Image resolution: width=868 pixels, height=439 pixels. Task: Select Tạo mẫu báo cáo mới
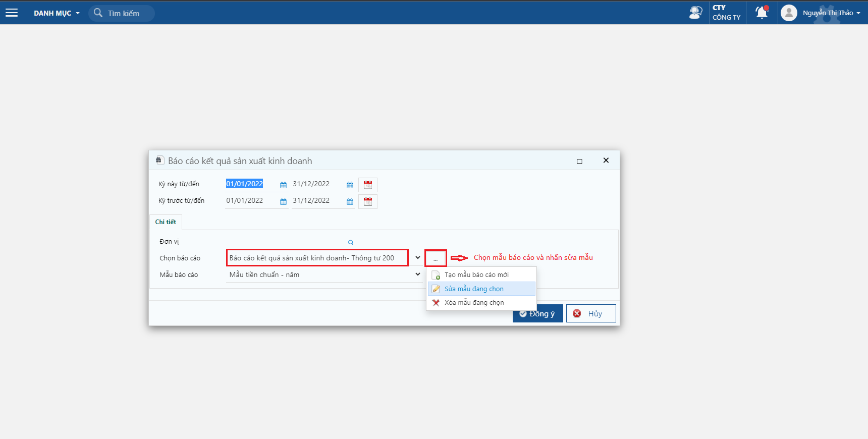click(476, 275)
